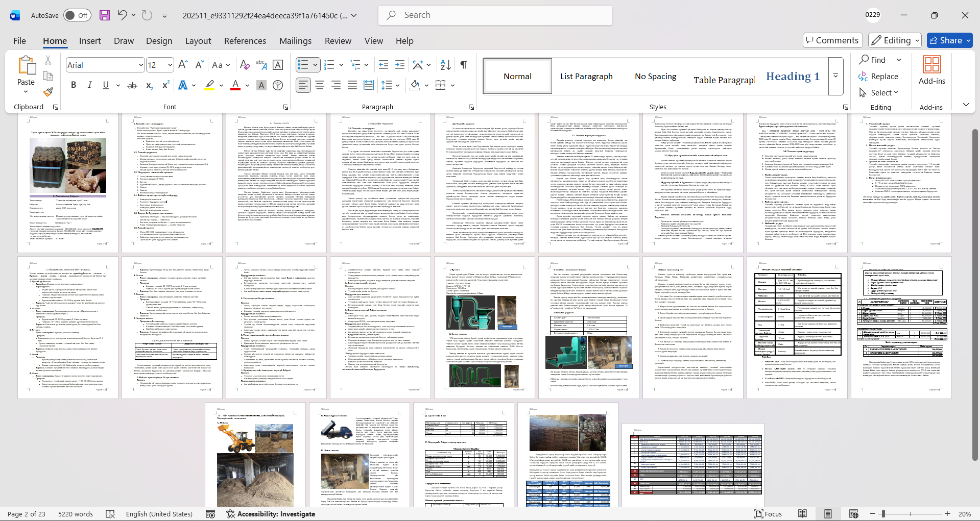Open the Comments pane

(x=832, y=40)
